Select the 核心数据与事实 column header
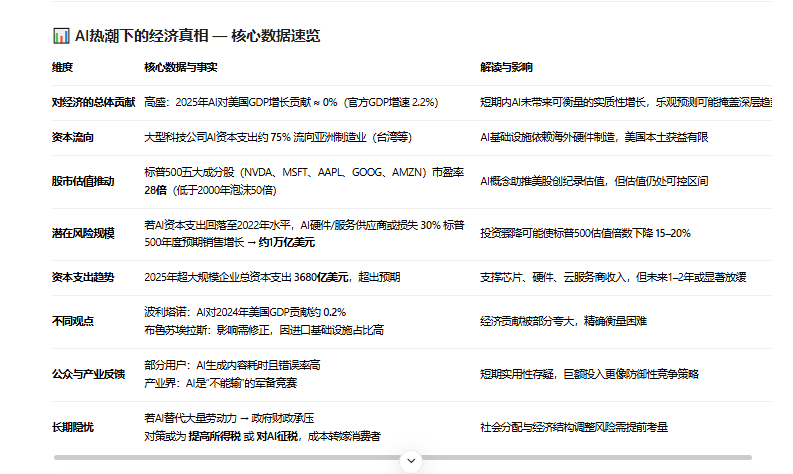 (x=181, y=67)
